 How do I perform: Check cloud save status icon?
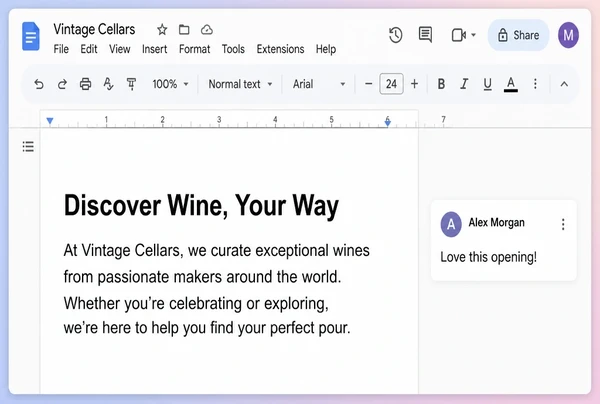pos(207,29)
